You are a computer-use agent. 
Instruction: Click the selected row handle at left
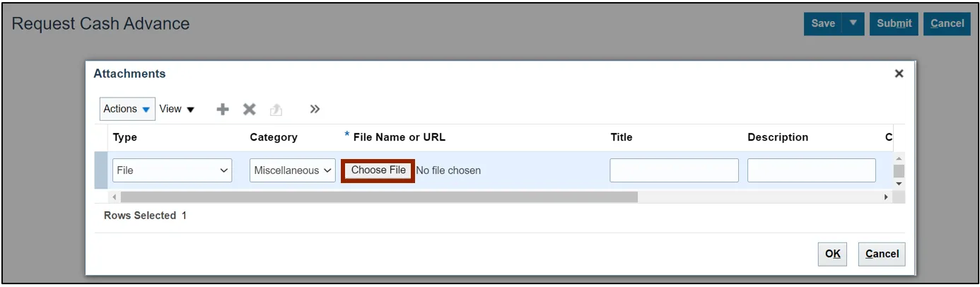click(x=101, y=170)
